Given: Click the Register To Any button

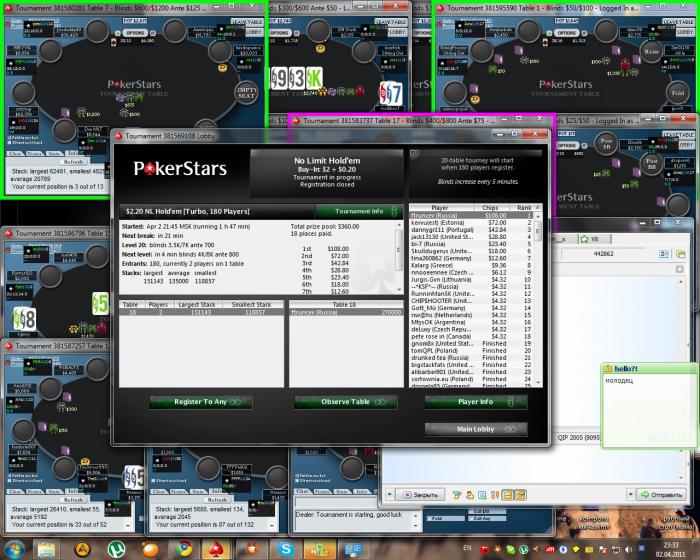Looking at the screenshot, I should (x=200, y=402).
